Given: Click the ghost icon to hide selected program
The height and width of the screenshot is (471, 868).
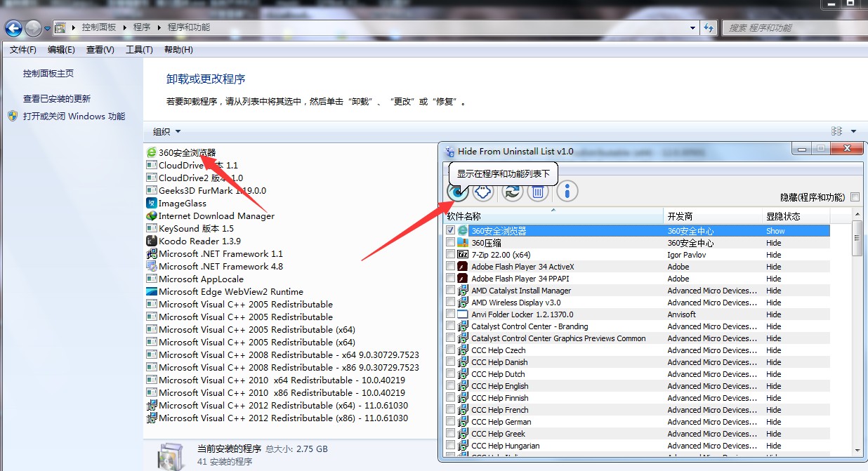Looking at the screenshot, I should (482, 191).
